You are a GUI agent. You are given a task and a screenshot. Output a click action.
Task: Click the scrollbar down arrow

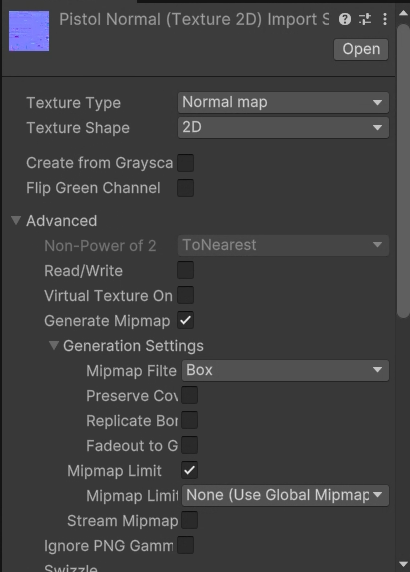(x=403, y=564)
